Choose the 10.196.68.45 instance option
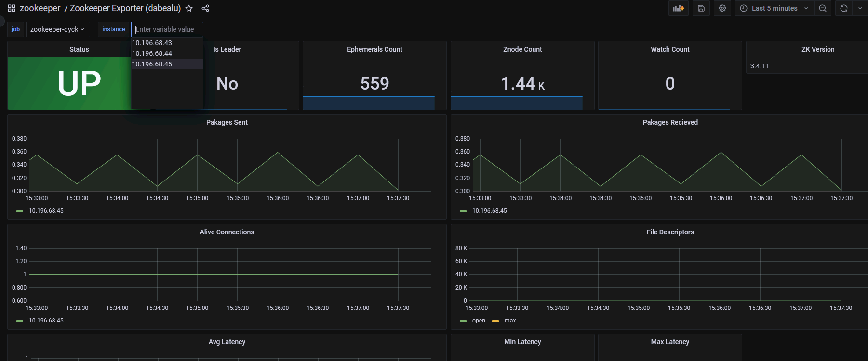The image size is (868, 361). tap(152, 64)
